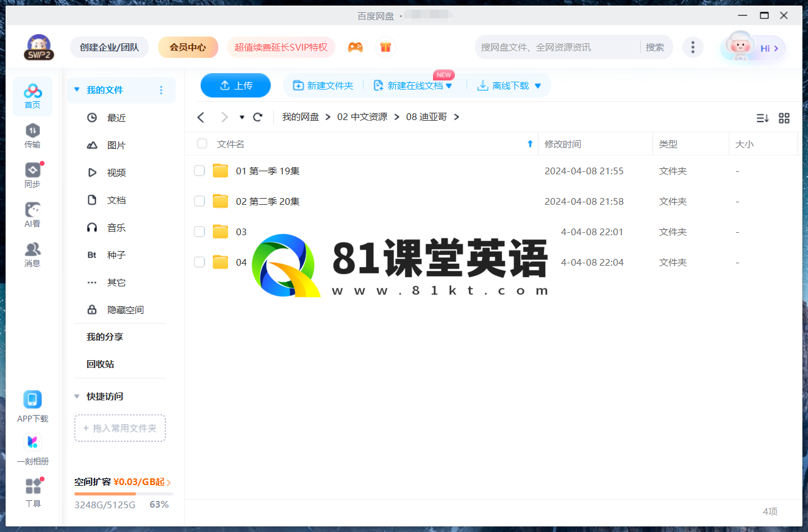Focus the 搜网盘文件 search field

558,47
